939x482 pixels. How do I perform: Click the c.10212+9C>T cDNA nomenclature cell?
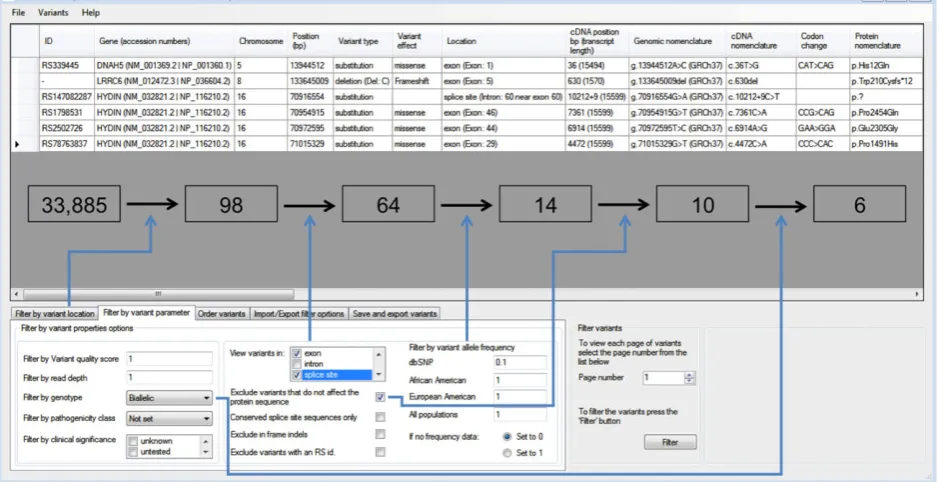coord(761,96)
